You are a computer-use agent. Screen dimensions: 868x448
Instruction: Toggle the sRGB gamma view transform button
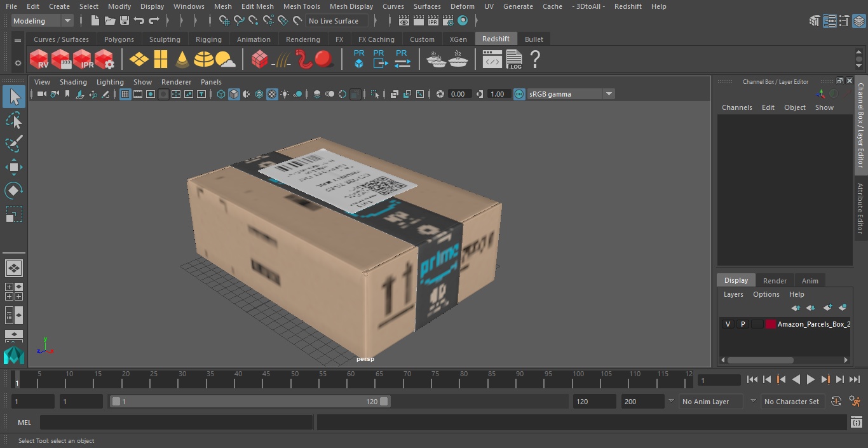pos(519,94)
